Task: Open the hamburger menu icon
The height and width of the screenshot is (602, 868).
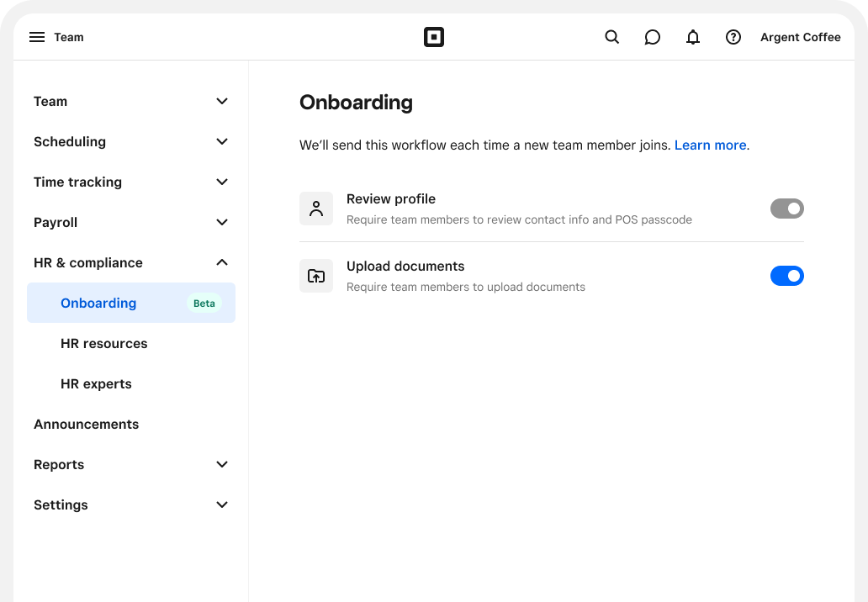Action: click(x=37, y=37)
